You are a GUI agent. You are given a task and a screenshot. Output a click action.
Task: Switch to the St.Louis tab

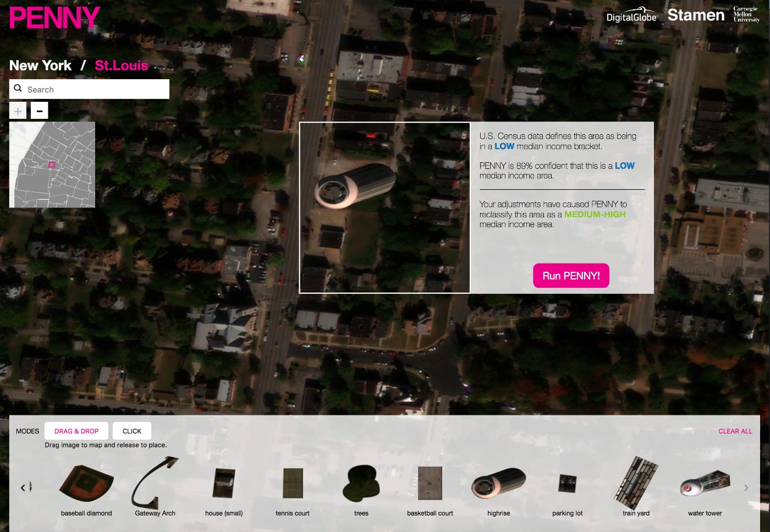[x=122, y=65]
